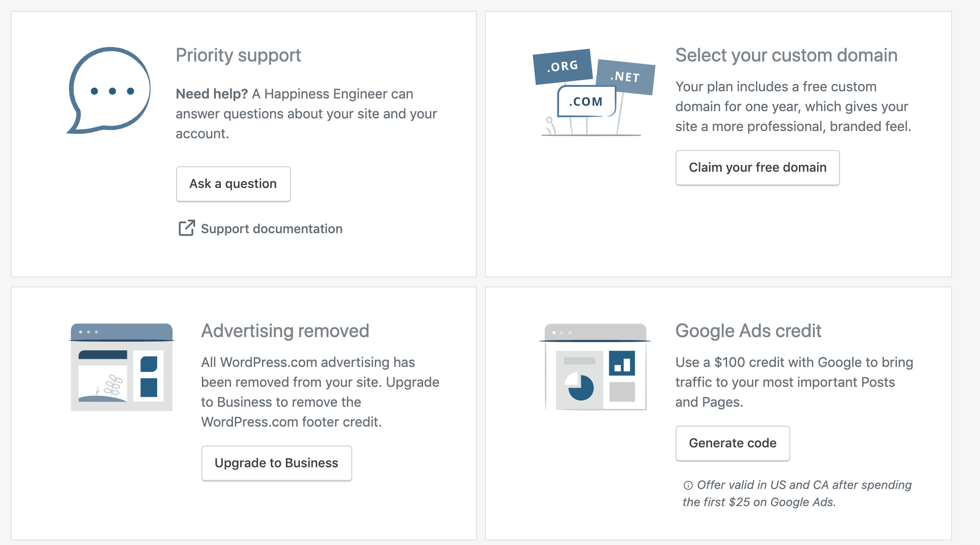Click the Select your custom domain heading
The image size is (980, 545).
click(786, 56)
